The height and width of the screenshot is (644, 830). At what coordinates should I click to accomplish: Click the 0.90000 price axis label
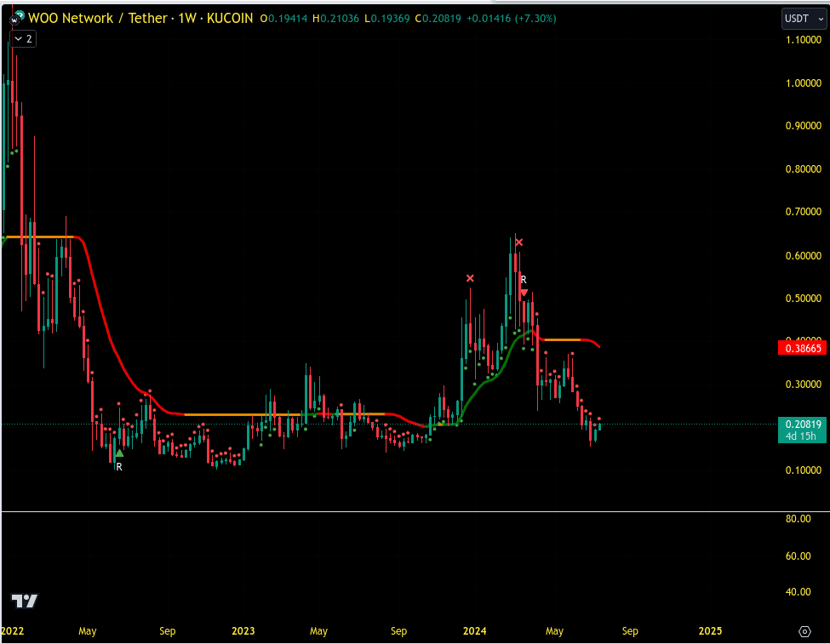[x=803, y=125]
